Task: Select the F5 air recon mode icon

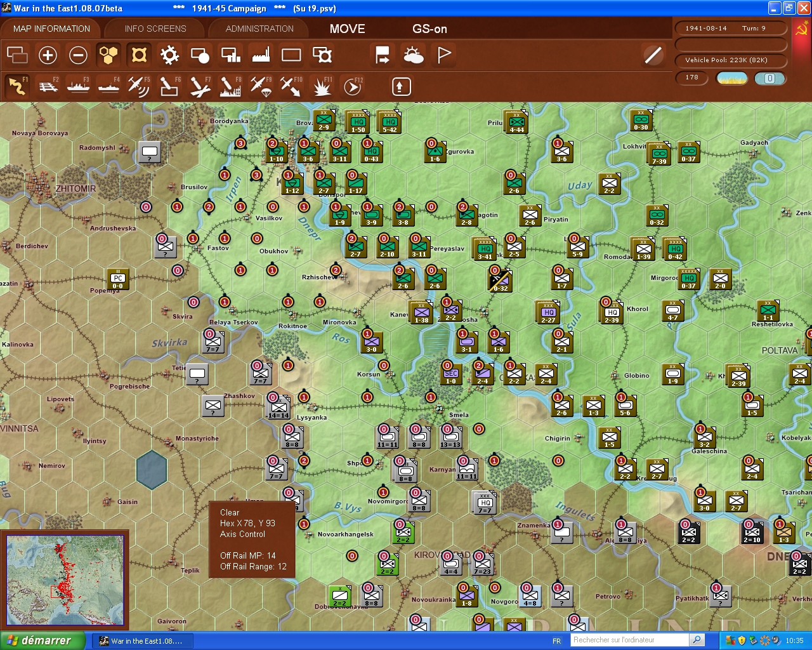Action: [x=138, y=86]
